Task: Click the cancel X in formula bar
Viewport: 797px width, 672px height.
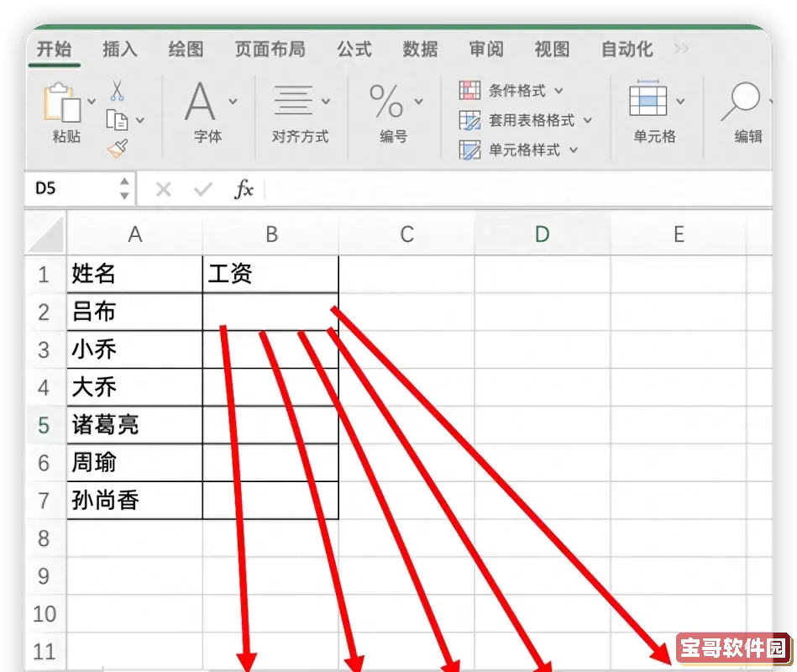Action: (163, 190)
